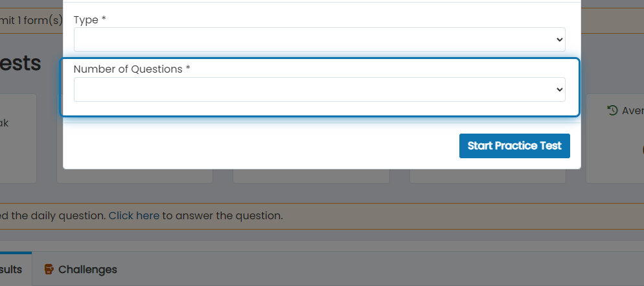Click the 'Number of Questions *' label
Viewport: 644px width, 286px height.
pyautogui.click(x=132, y=69)
